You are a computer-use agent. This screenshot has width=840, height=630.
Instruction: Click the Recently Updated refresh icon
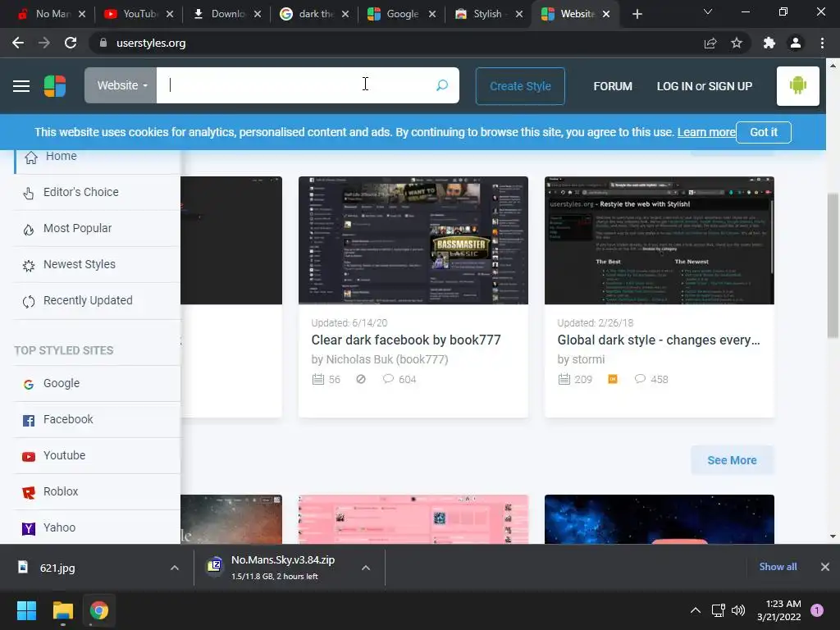coord(29,302)
